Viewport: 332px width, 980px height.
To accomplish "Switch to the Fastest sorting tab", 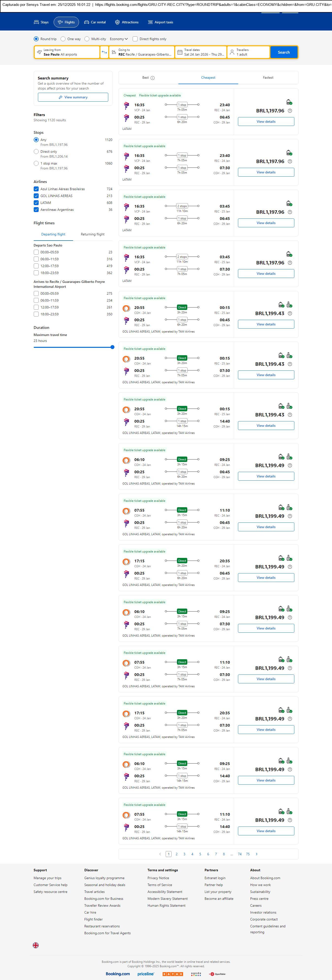I will pos(268,78).
